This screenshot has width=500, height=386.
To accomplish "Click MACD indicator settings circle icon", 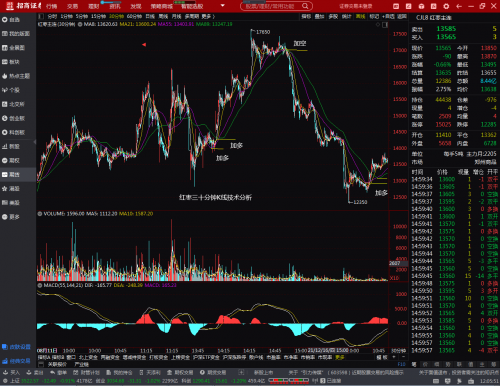I will (40, 285).
